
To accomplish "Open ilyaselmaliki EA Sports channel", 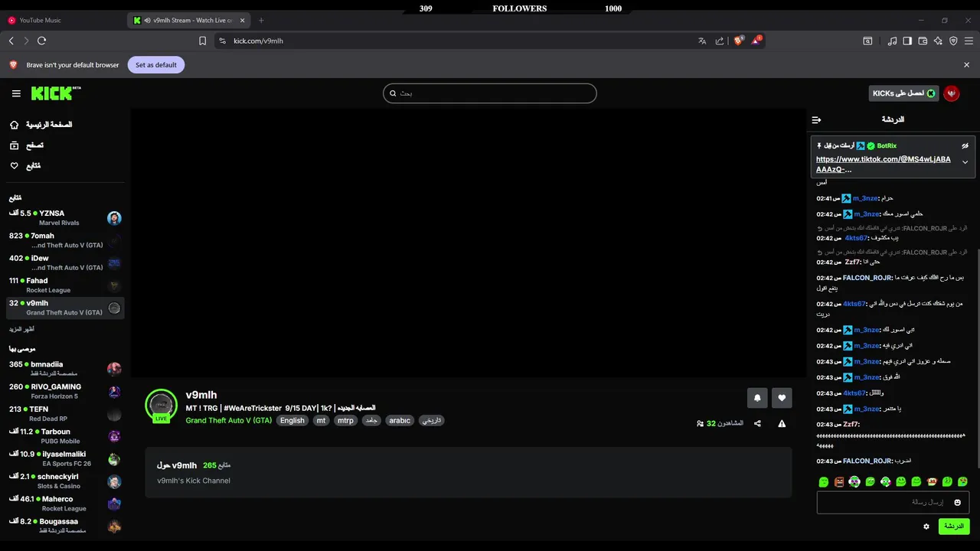I will (x=65, y=458).
